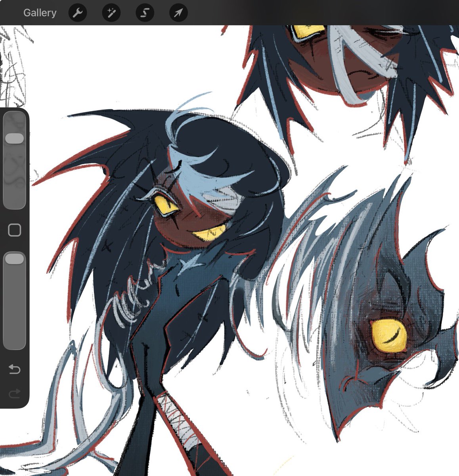
Task: Adjust the brush opacity slider handle
Action: pyautogui.click(x=15, y=259)
